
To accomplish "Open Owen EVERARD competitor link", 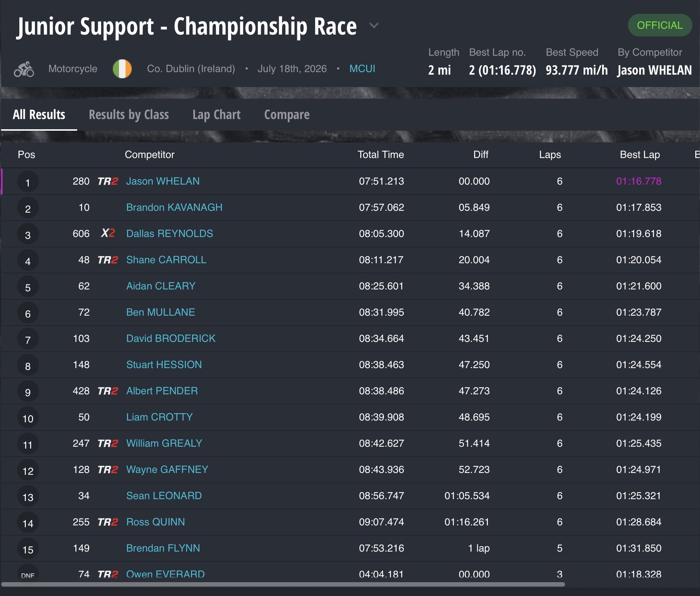I will [x=166, y=575].
